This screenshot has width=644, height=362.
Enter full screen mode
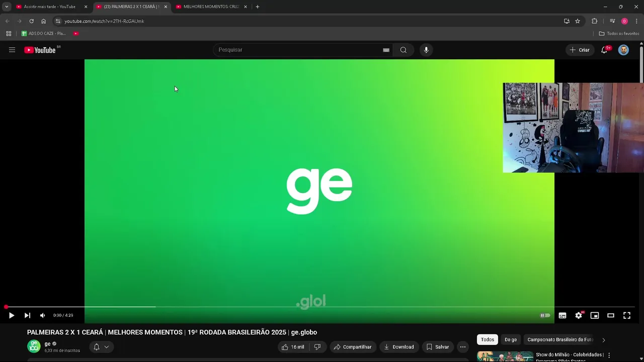627,315
